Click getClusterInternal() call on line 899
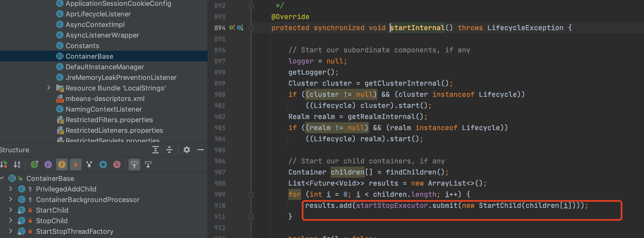 (x=407, y=83)
